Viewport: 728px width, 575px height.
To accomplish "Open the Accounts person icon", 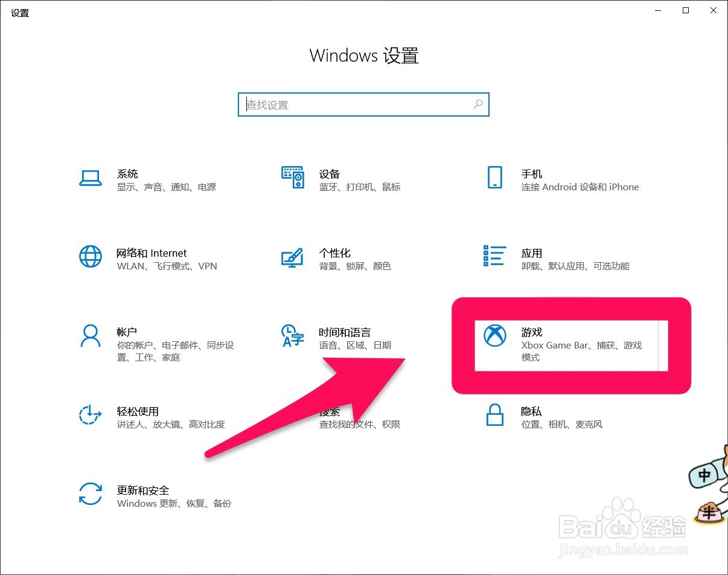I will (91, 335).
